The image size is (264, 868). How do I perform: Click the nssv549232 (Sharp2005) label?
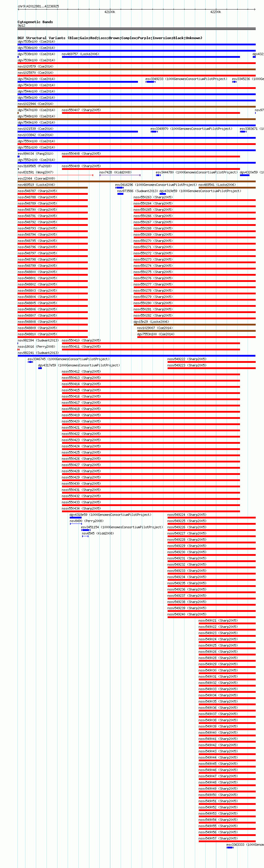point(187,565)
